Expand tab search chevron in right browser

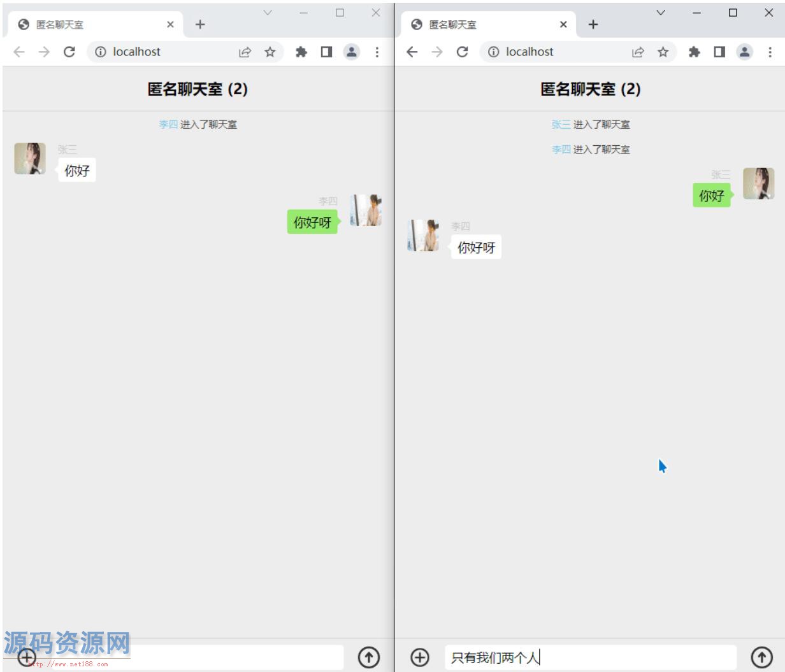[661, 13]
